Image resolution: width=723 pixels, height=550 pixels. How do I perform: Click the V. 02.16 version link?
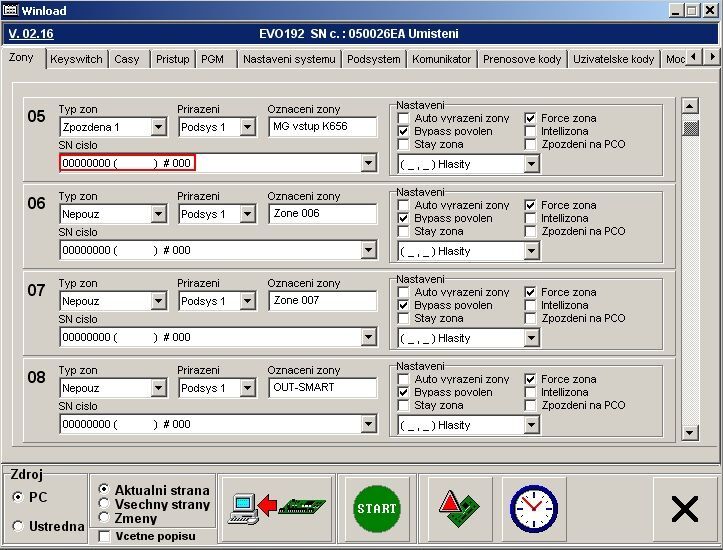(31, 33)
